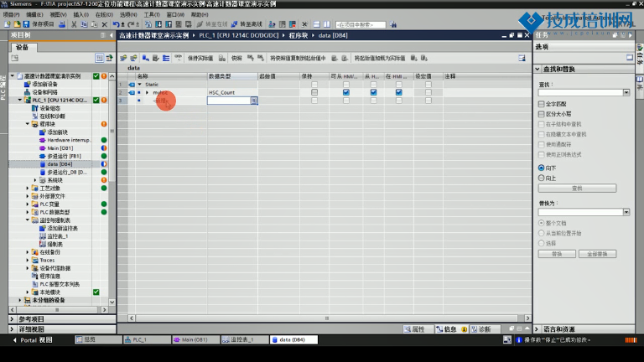This screenshot has width=644, height=362.
Task: Open the 属性 properties inspector tab
Action: [418, 329]
